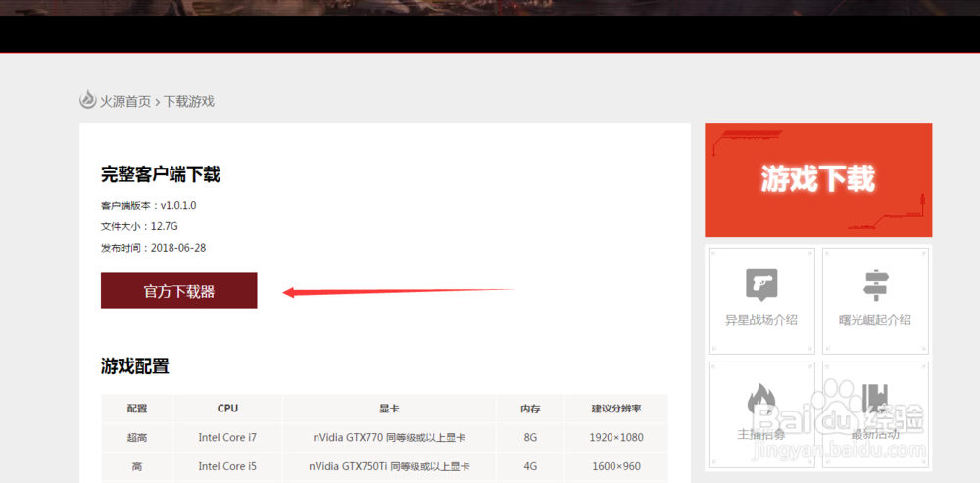Open the 曙光崛起介绍 label
The width and height of the screenshot is (980, 483).
875,320
